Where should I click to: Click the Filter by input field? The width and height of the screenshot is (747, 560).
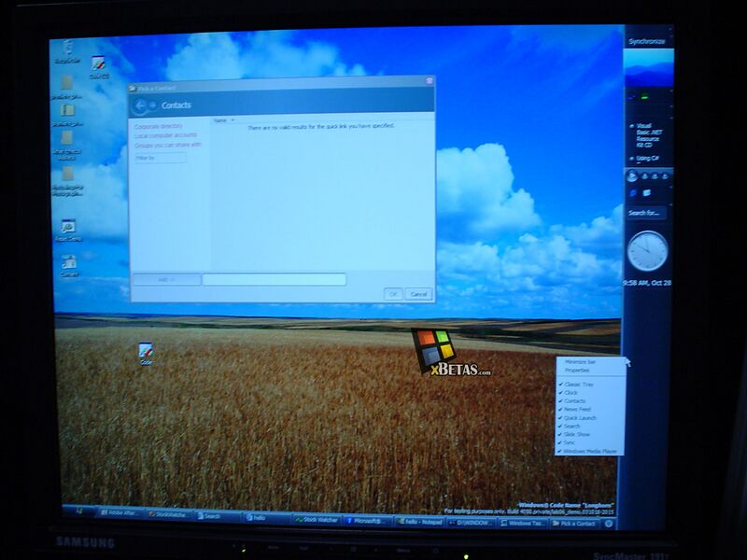tap(160, 158)
